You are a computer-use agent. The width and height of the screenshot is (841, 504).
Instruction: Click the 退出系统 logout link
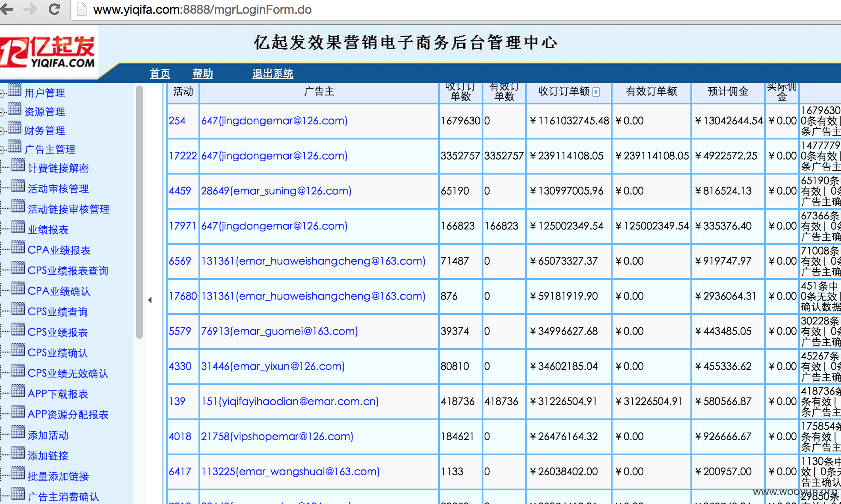tap(273, 74)
